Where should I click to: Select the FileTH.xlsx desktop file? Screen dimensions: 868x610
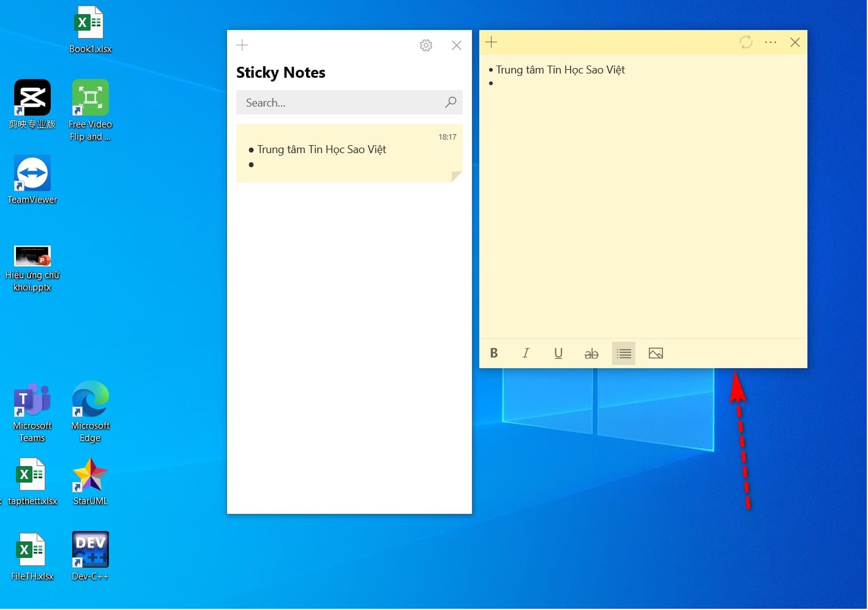[x=32, y=557]
